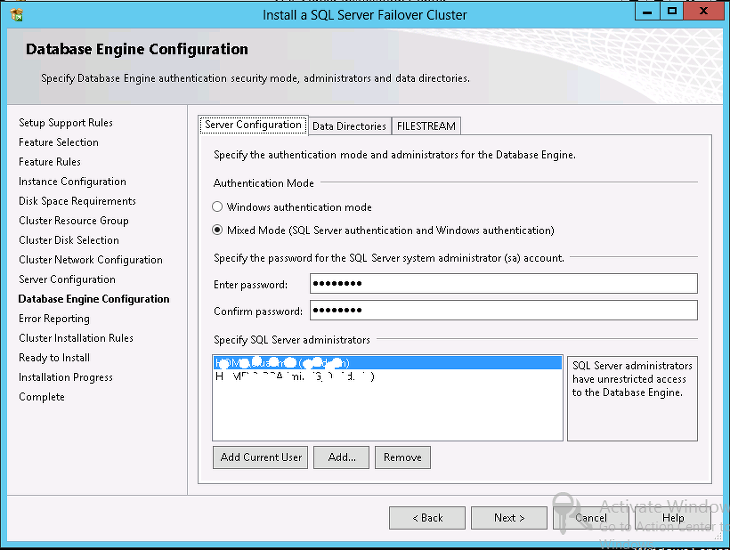This screenshot has height=550, width=730.
Task: Click Installation Progress step
Action: pyautogui.click(x=66, y=377)
